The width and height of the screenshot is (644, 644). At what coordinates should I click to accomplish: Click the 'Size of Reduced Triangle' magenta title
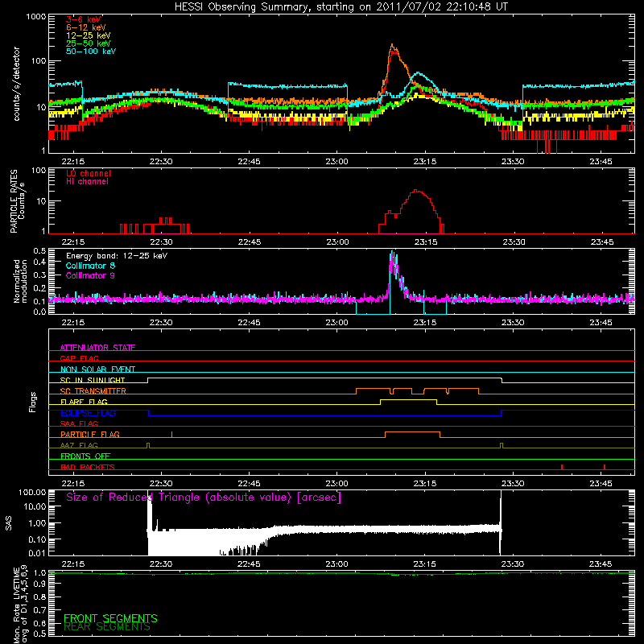(x=204, y=497)
